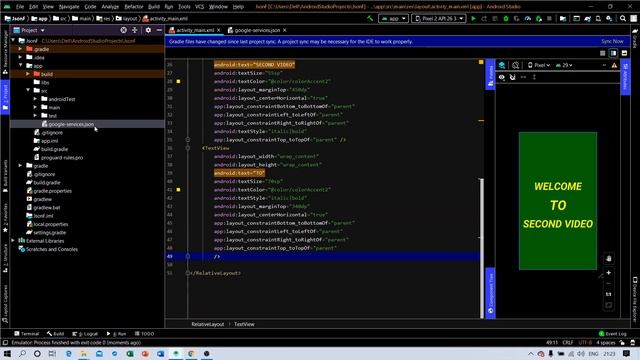Open the Android profiler gauge icon
This screenshot has width=640, height=360.
pyautogui.click(x=528, y=18)
